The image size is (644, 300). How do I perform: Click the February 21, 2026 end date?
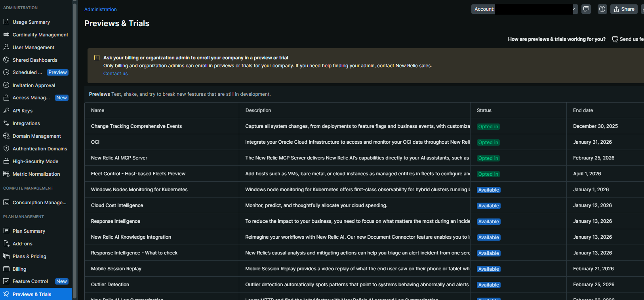click(x=593, y=269)
